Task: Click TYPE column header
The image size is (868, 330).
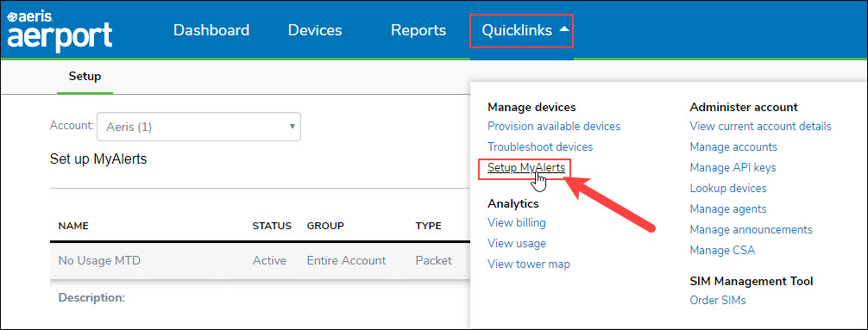Action: point(429,226)
